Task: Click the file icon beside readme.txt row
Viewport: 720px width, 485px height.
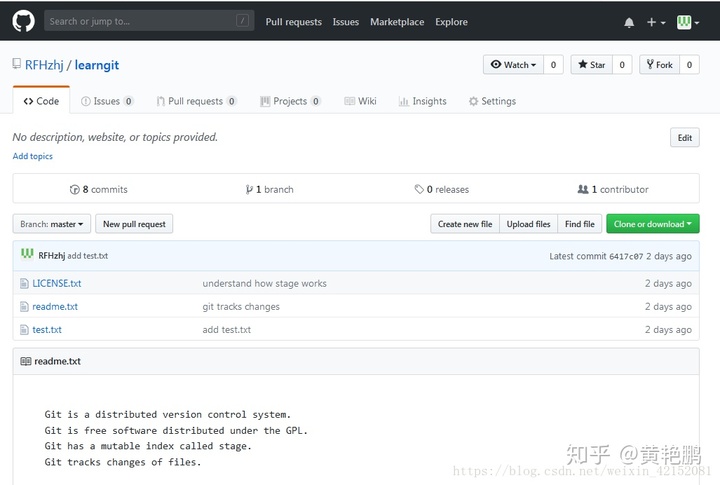Action: pyautogui.click(x=24, y=306)
